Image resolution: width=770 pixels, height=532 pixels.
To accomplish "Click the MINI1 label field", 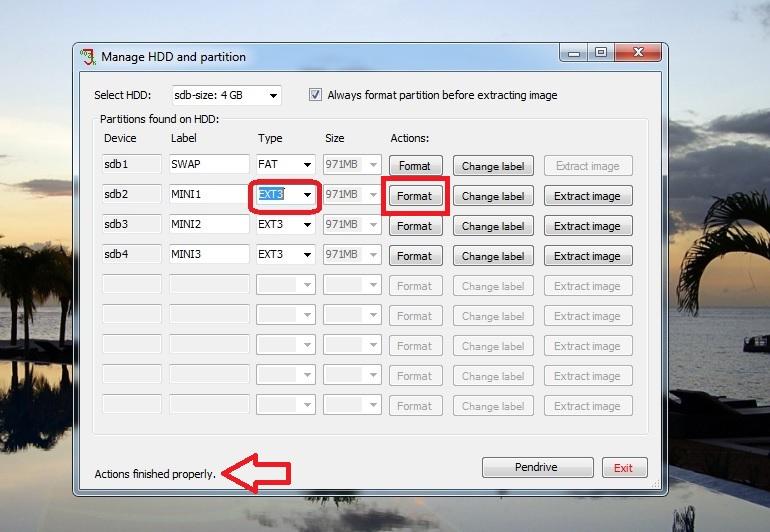I will tap(209, 194).
